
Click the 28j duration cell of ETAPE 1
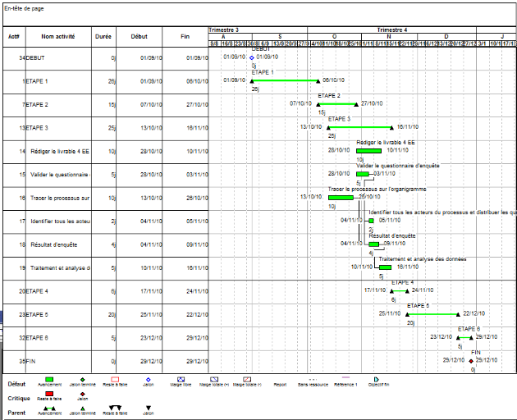103,81
